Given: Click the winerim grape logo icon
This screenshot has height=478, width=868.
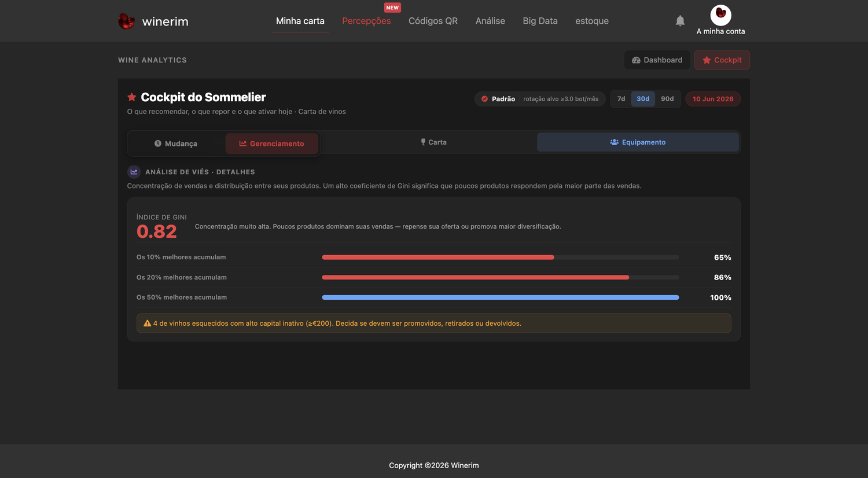Looking at the screenshot, I should [x=126, y=21].
